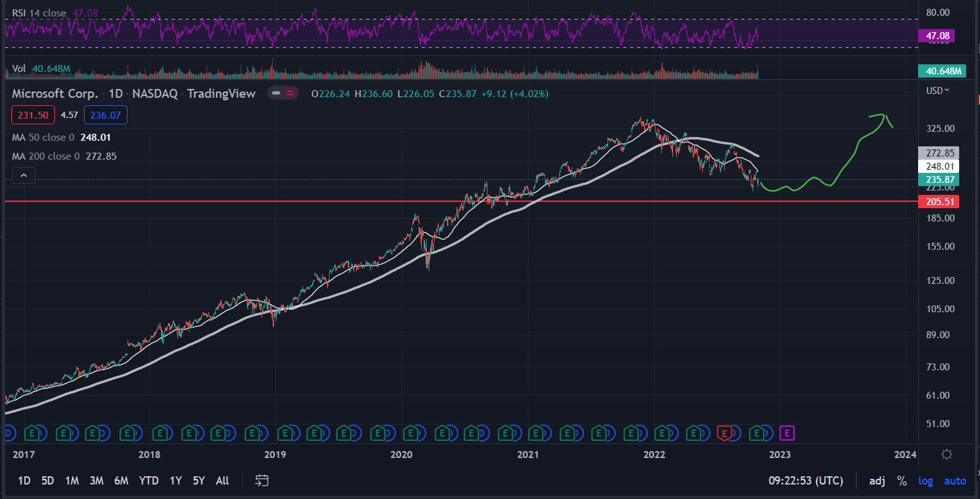Toggle log scale button

click(925, 481)
